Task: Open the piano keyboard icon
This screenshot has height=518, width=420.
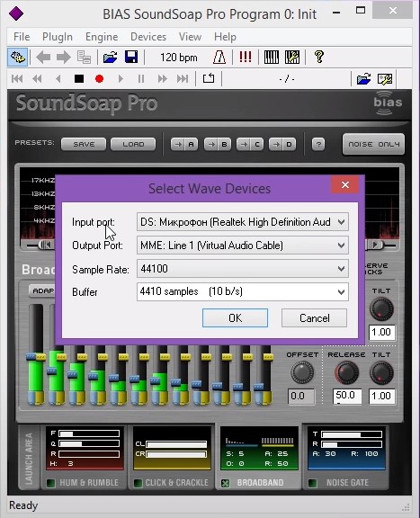Action: (272, 58)
